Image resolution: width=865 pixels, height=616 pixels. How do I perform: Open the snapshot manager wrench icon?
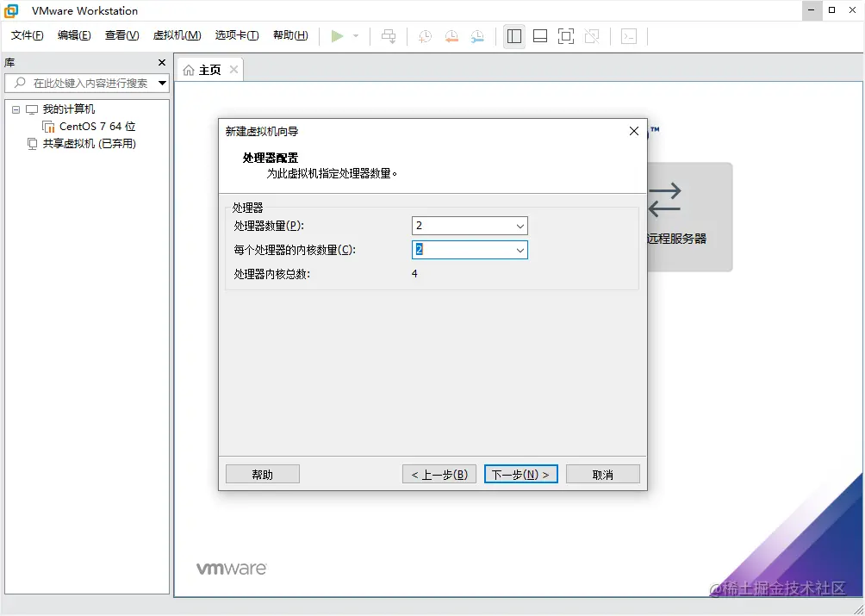[x=477, y=36]
